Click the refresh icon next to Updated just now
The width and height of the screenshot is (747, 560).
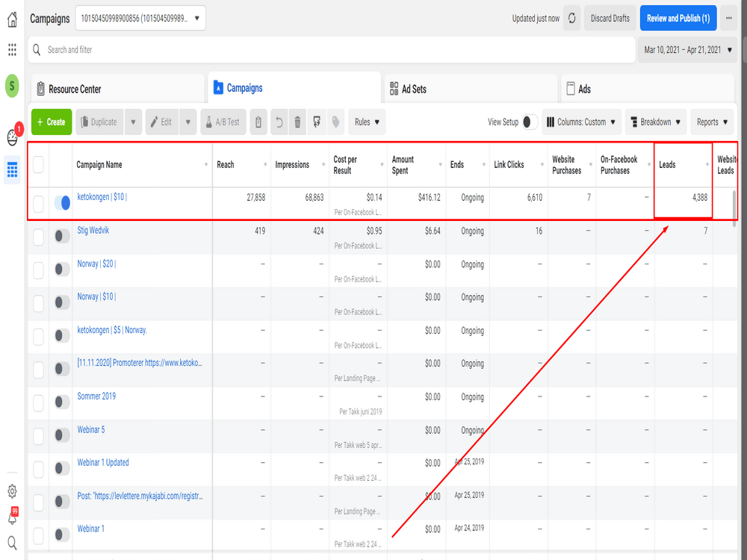pyautogui.click(x=571, y=18)
